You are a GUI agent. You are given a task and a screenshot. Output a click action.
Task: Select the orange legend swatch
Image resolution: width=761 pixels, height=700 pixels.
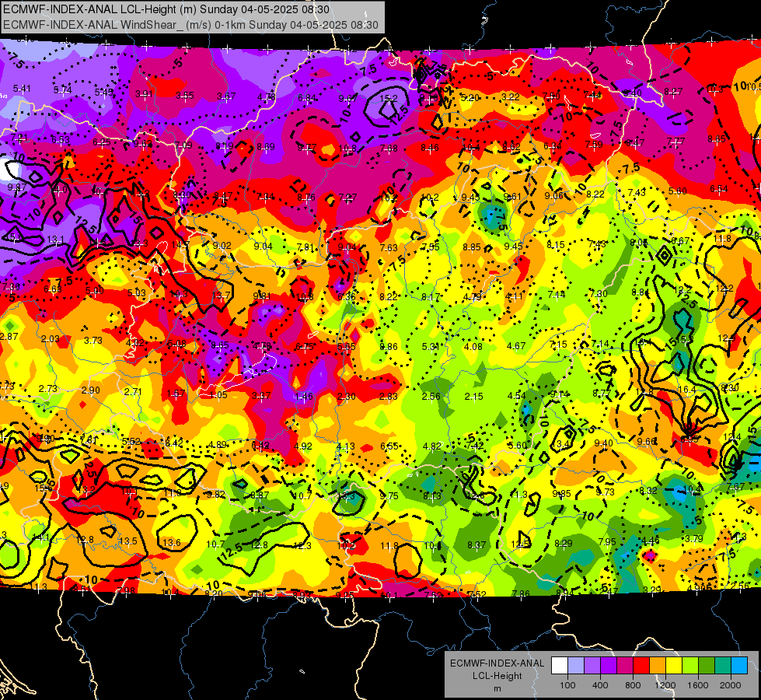[658, 665]
